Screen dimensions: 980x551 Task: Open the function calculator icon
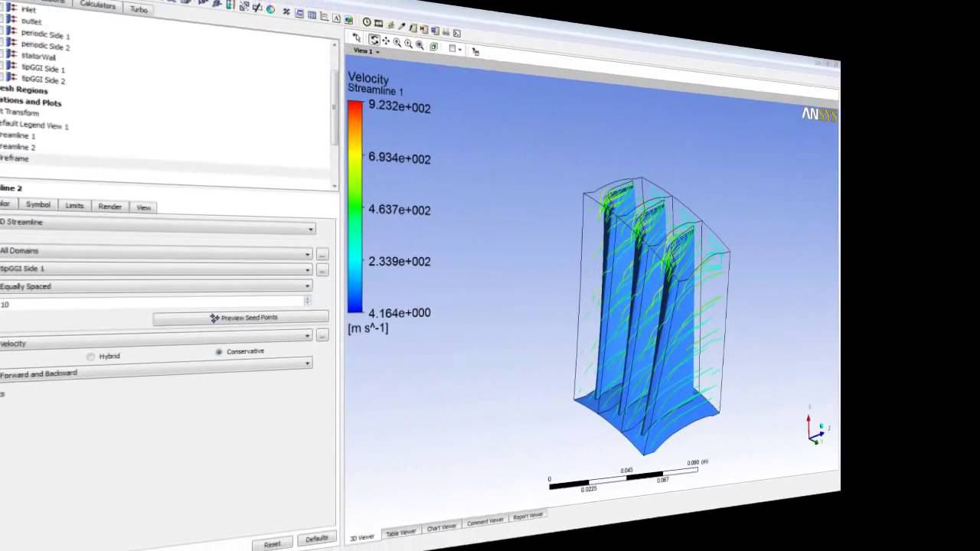413,28
